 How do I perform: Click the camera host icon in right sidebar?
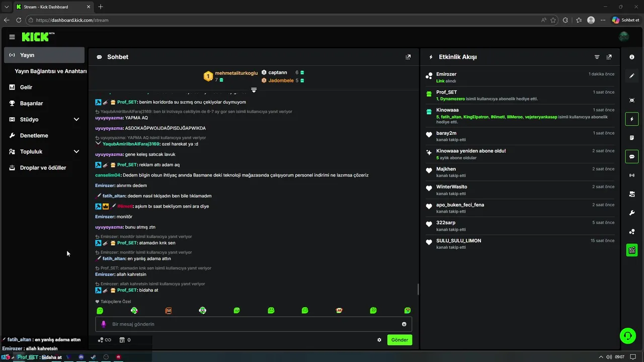click(x=632, y=194)
